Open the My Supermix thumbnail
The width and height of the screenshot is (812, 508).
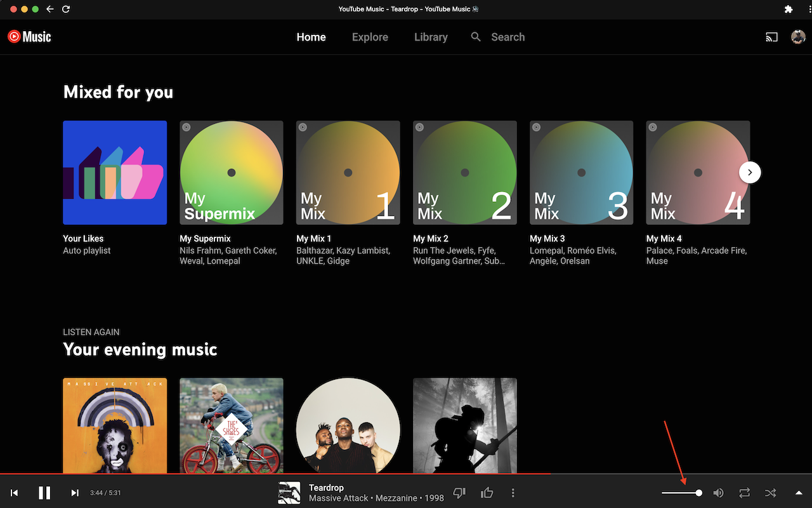click(x=232, y=173)
